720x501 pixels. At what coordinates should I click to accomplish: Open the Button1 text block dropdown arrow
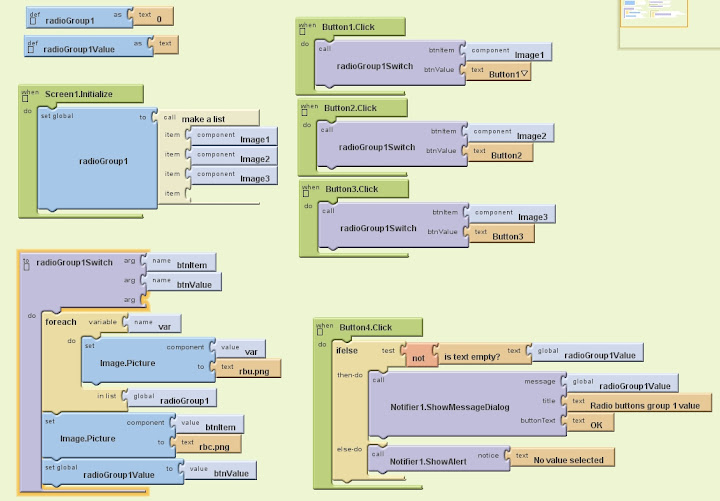(x=525, y=74)
